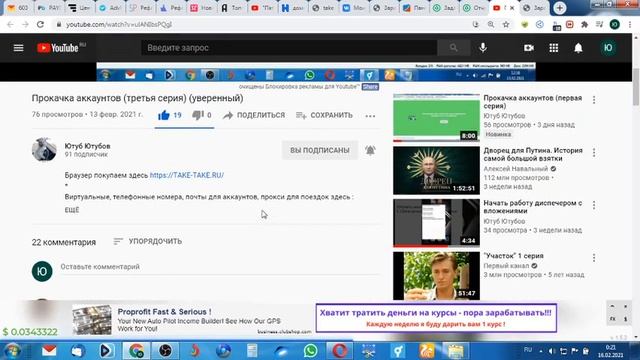Click the Введите запрос search box
This screenshot has width=640, height=360.
(x=289, y=48)
